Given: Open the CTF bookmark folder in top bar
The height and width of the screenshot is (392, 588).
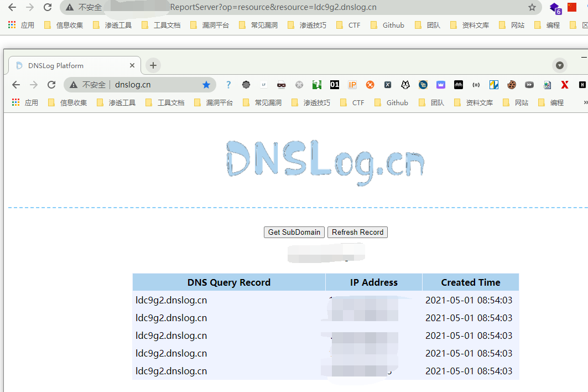Looking at the screenshot, I should pos(348,25).
